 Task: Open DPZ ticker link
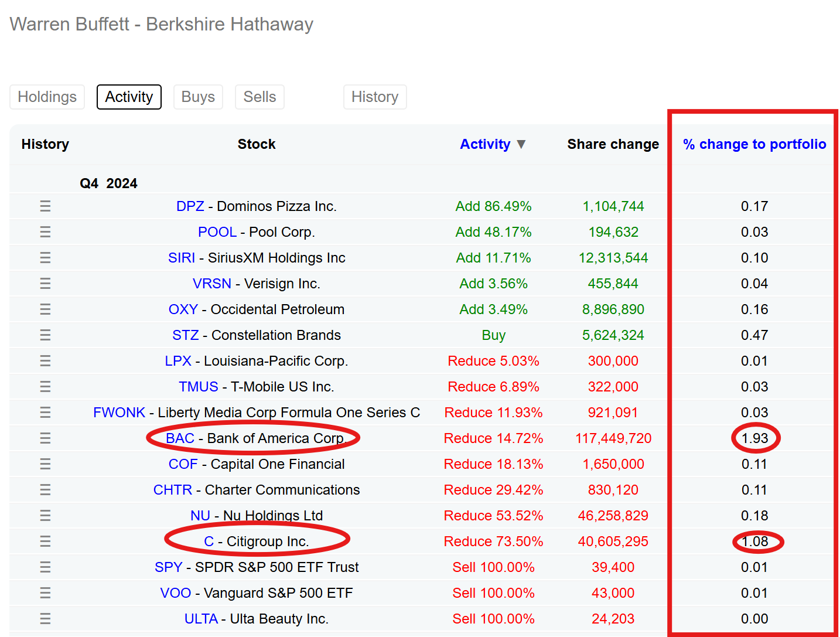[x=190, y=206]
